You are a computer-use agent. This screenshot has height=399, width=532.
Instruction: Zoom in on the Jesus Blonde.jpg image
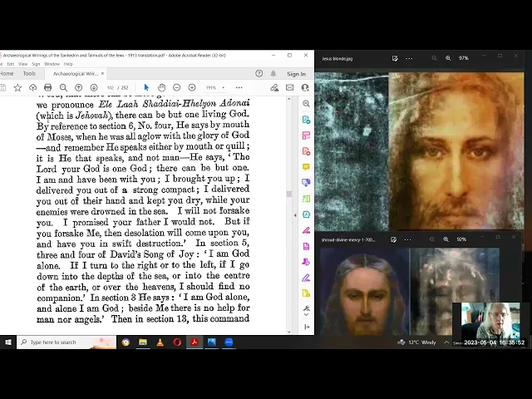[448, 58]
